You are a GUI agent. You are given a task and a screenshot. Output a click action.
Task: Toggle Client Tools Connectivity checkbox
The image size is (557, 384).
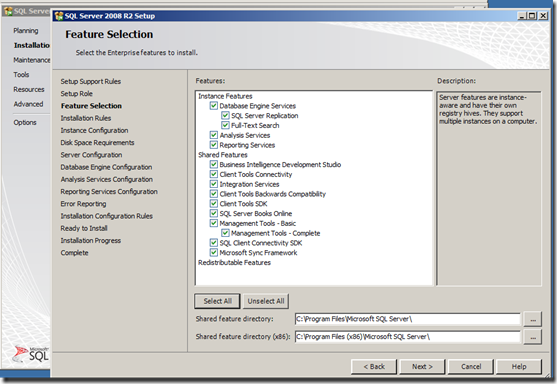213,174
